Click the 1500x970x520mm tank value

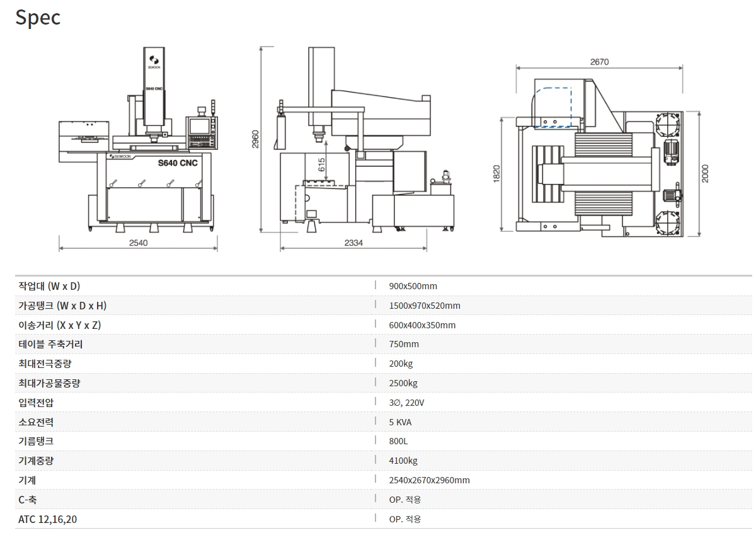(x=425, y=306)
